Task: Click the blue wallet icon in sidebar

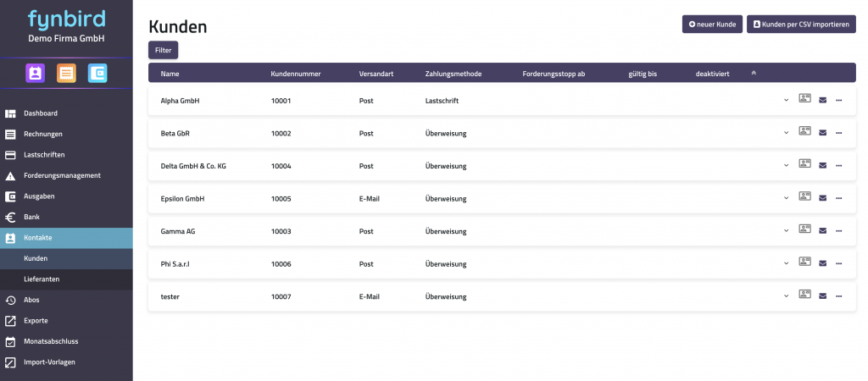Action: tap(97, 73)
